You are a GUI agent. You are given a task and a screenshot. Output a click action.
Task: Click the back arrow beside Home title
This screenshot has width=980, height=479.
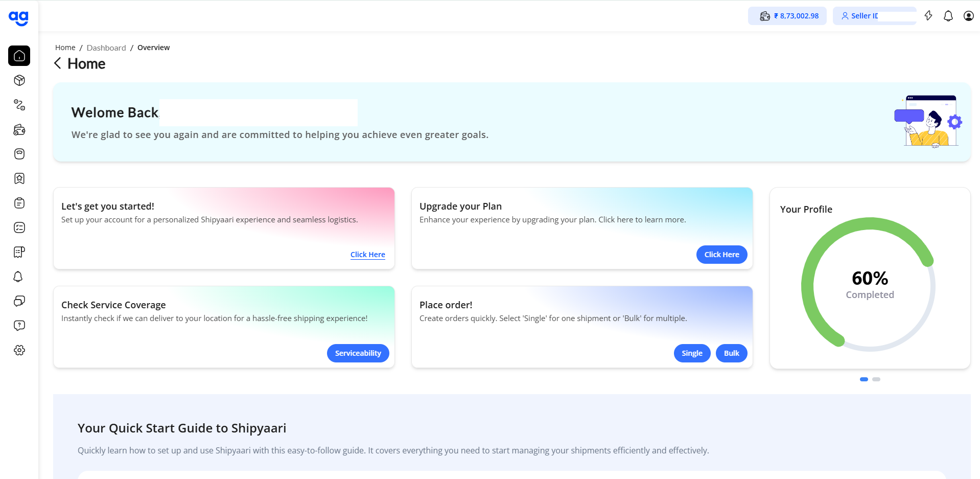point(58,63)
